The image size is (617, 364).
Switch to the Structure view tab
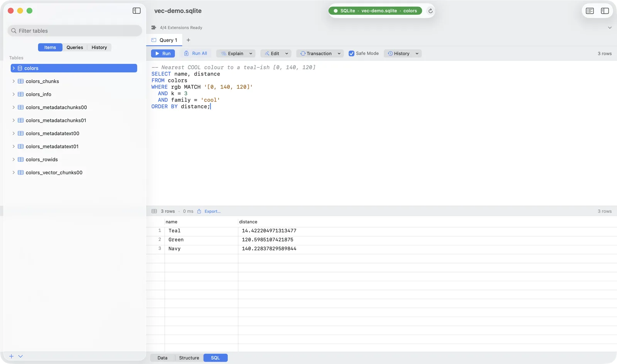click(x=189, y=358)
